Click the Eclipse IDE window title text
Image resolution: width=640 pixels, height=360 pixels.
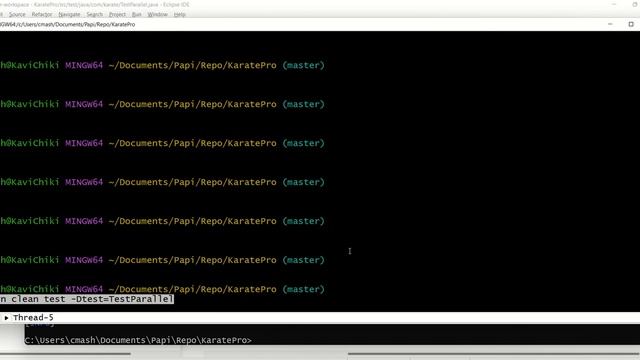click(x=95, y=4)
